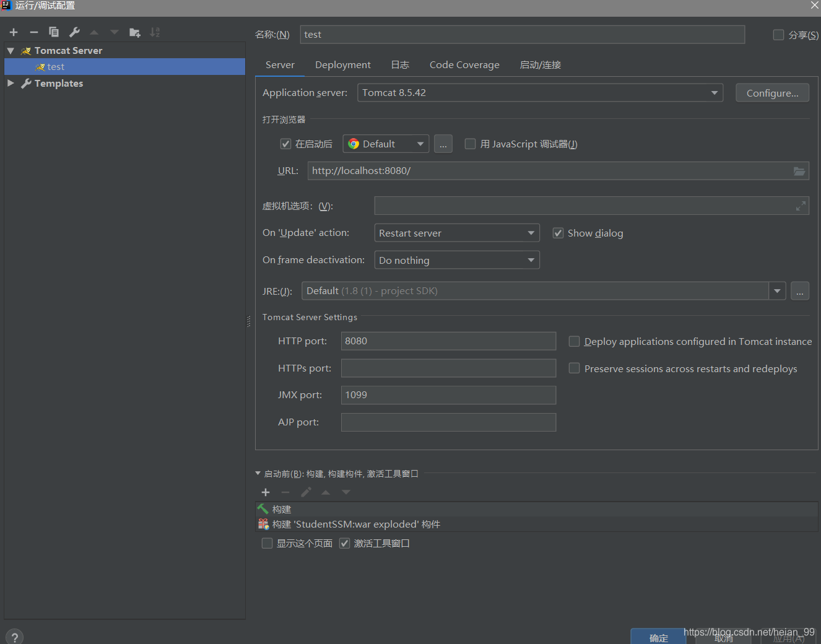Viewport: 821px width, 644px height.
Task: Move configuration up arrow in toolbar
Action: [x=94, y=32]
